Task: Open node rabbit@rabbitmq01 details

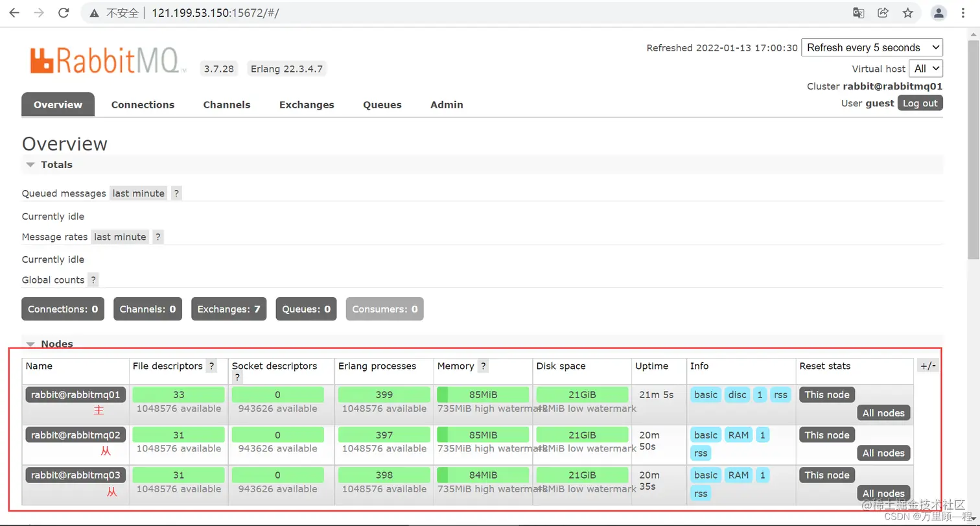Action: pyautogui.click(x=76, y=394)
